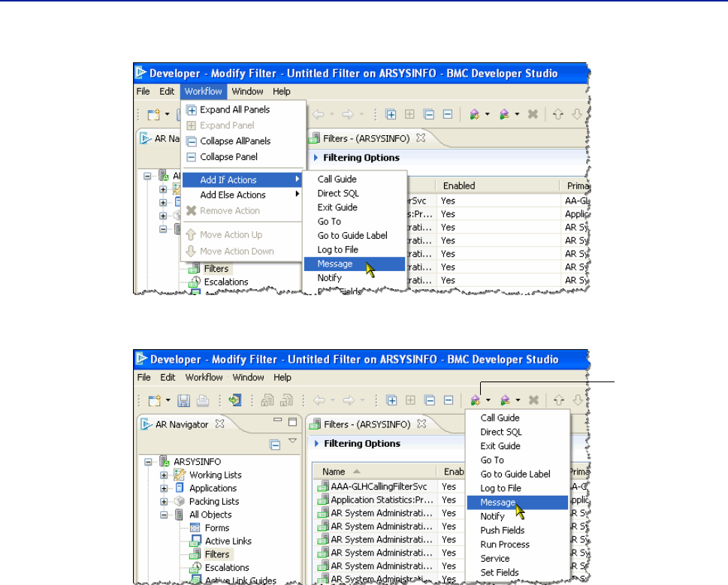Click Back arrow icon in lower toolbar
Viewport: 728px width, 585px height.
click(x=319, y=400)
